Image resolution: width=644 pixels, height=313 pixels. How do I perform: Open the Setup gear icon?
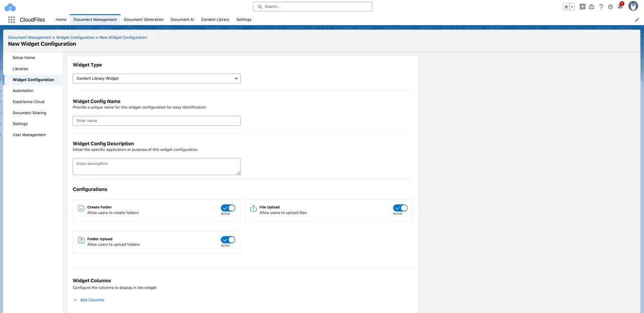click(610, 7)
